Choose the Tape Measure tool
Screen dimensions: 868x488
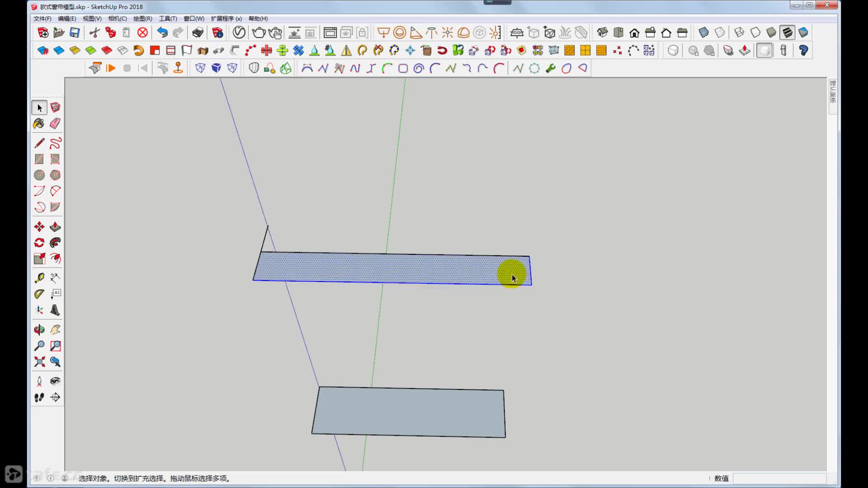pyautogui.click(x=39, y=278)
